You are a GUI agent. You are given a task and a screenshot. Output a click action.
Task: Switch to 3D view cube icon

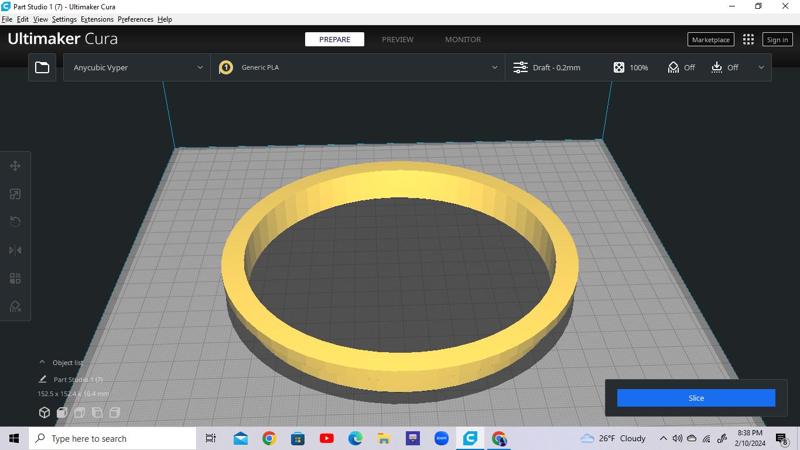point(44,412)
